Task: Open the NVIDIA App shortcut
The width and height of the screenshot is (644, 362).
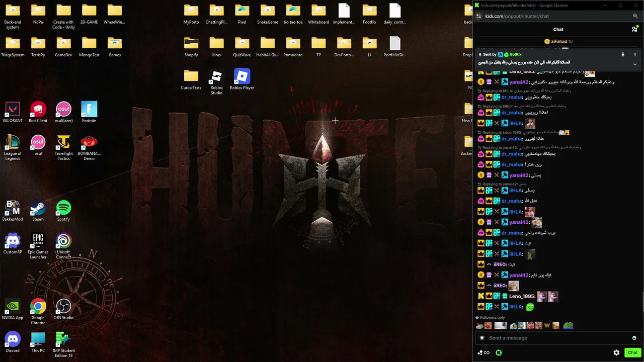Action: click(x=13, y=309)
